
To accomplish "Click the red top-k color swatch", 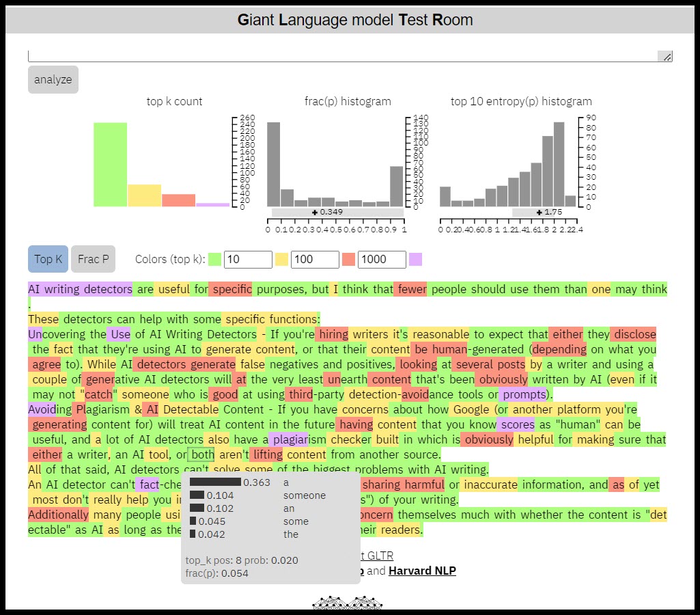I will (349, 260).
